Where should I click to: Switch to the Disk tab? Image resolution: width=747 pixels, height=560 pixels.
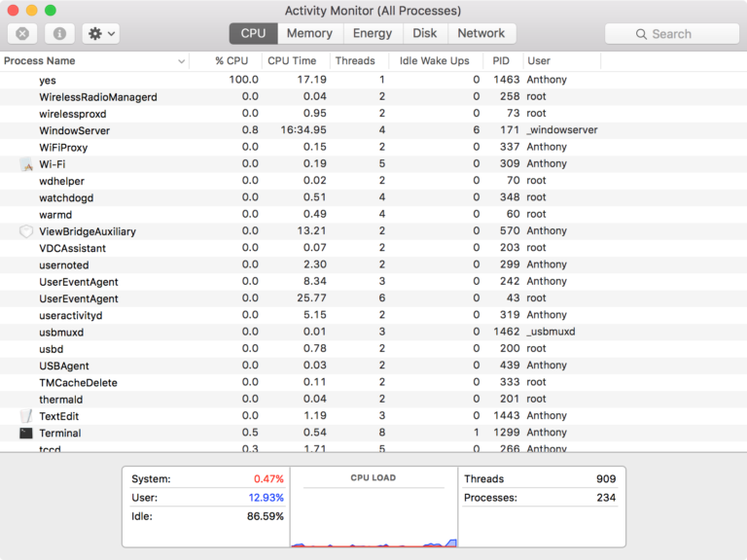point(425,34)
